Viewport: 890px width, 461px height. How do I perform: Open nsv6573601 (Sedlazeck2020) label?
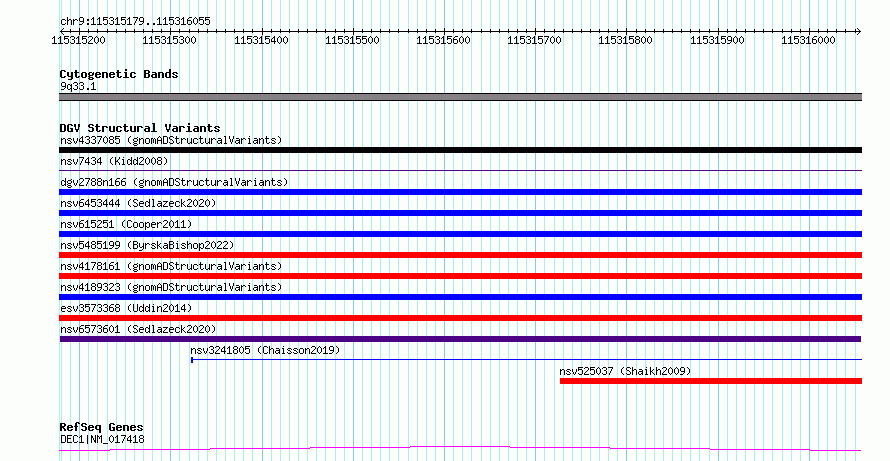138,329
